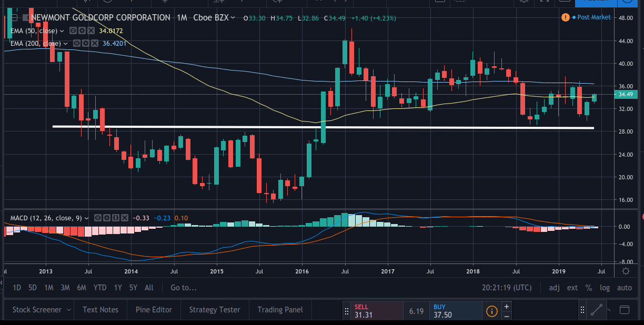The height and width of the screenshot is (325, 644).
Task: Set the date range to 1D
Action: coord(17,288)
